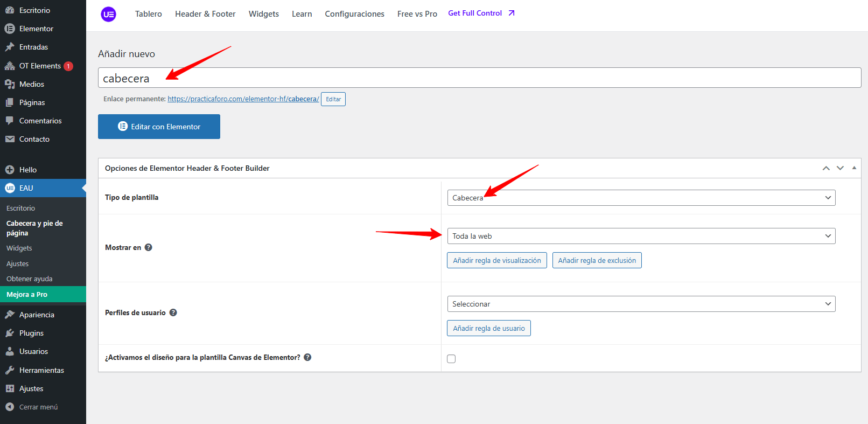Open the Mostrar en Toda la web dropdown
868x424 pixels.
click(x=641, y=236)
